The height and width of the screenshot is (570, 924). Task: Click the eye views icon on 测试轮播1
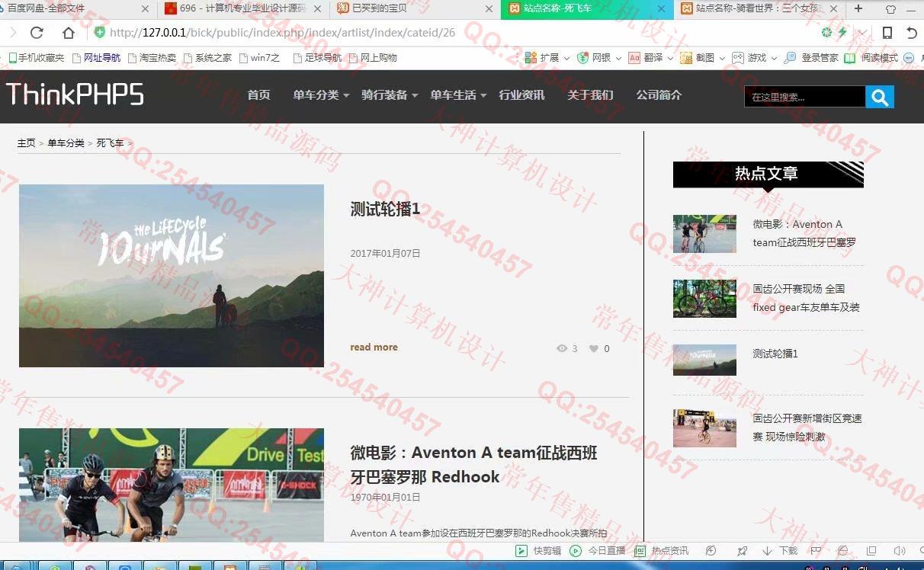(x=562, y=349)
